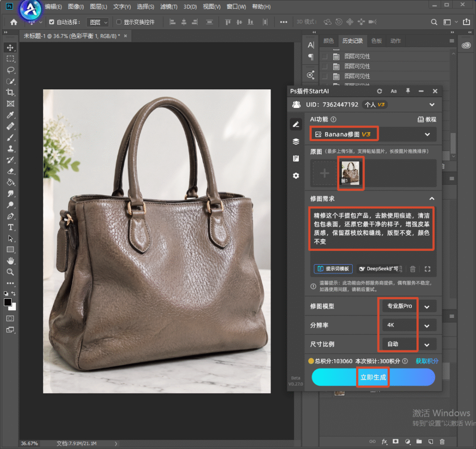Open the 尺寸比例 自动 dropdown
476x449 pixels.
coord(409,344)
